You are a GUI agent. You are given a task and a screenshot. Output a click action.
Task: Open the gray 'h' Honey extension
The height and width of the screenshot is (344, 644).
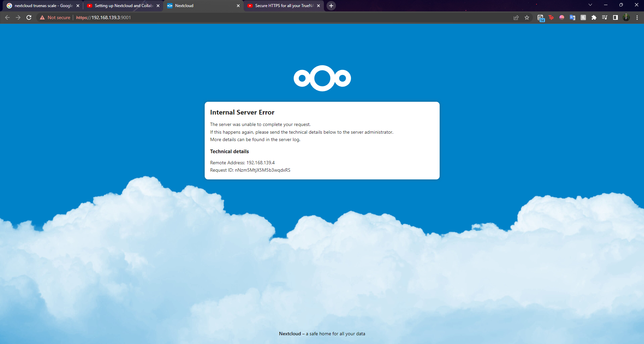[x=583, y=17]
